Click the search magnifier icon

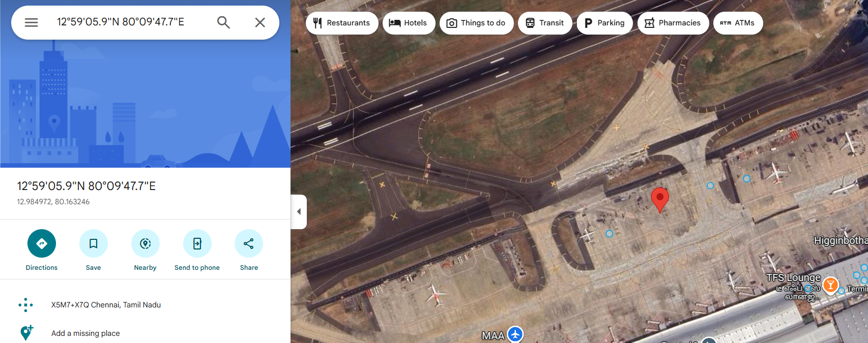223,22
